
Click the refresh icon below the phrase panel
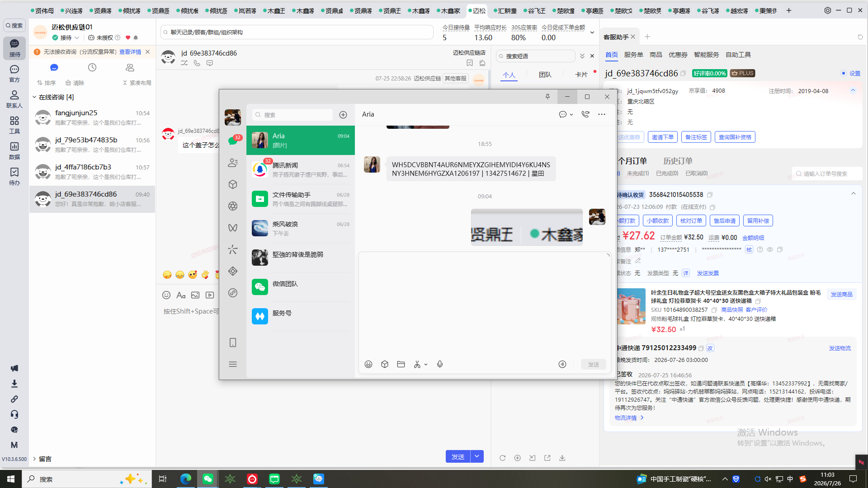tap(502, 458)
